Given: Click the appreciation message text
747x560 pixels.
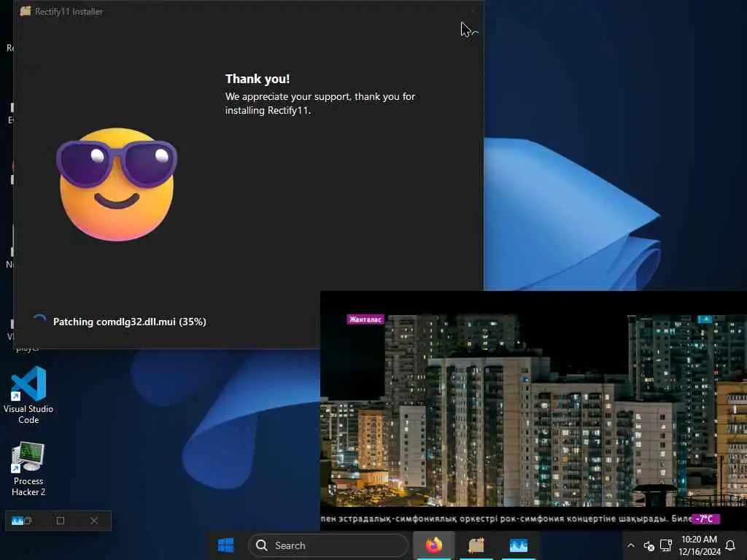Looking at the screenshot, I should pos(320,104).
